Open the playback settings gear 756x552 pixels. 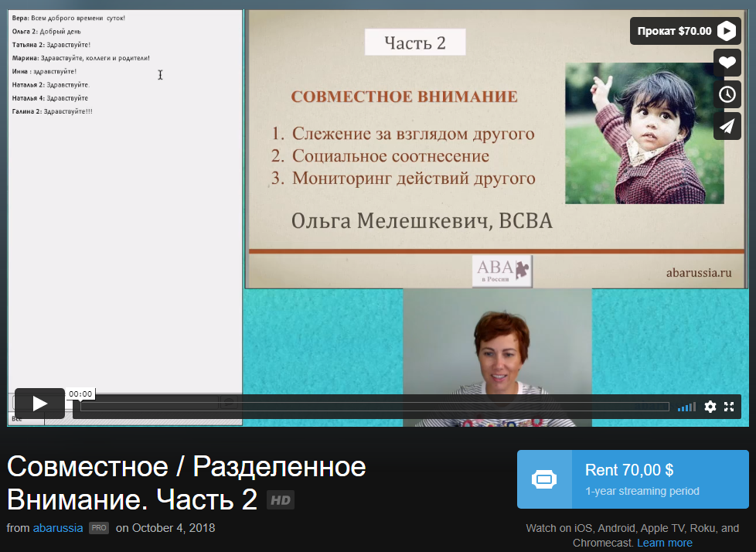coord(710,406)
